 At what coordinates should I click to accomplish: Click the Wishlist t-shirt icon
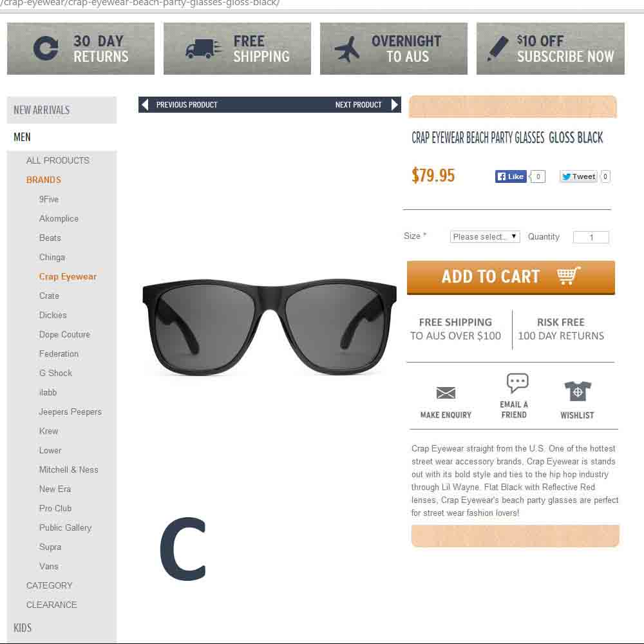point(578,391)
